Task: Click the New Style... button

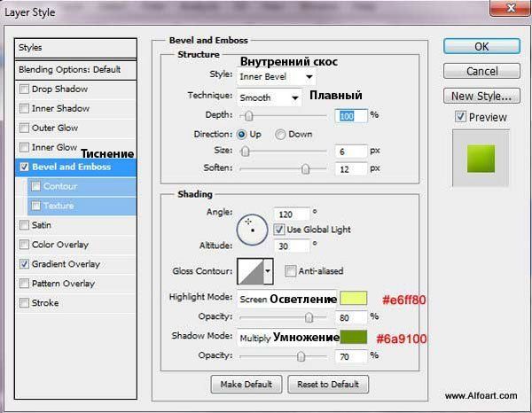Action: (x=481, y=96)
